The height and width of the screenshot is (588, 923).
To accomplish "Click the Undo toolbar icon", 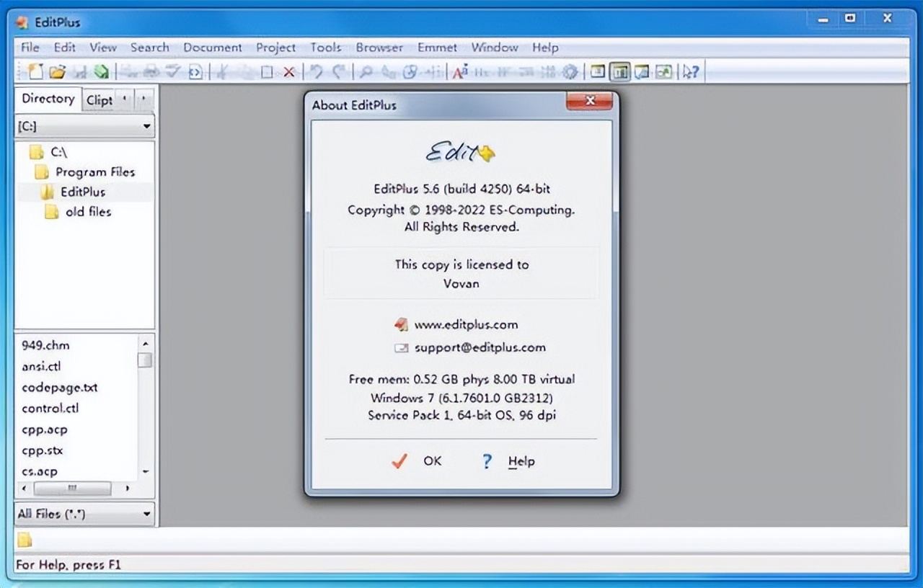I will point(316,71).
